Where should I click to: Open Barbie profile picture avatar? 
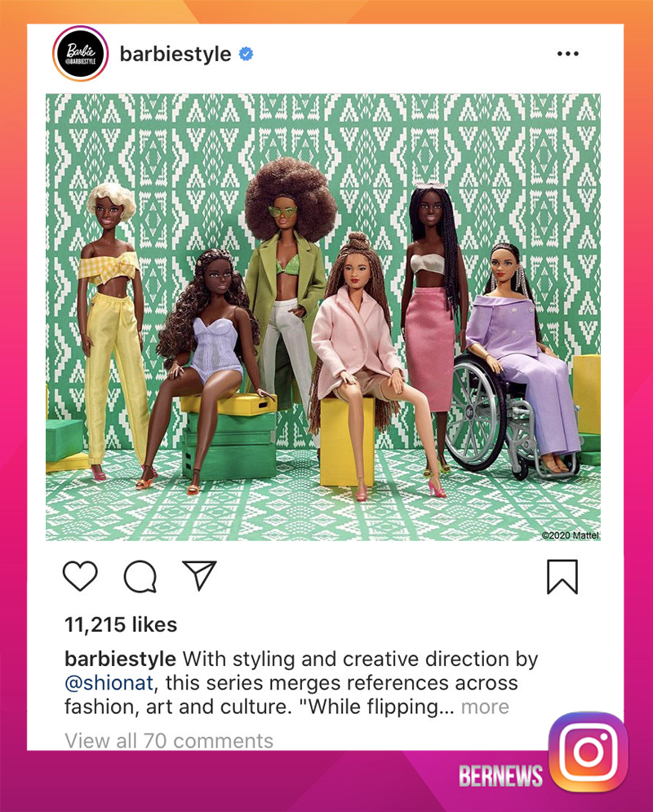click(81, 53)
